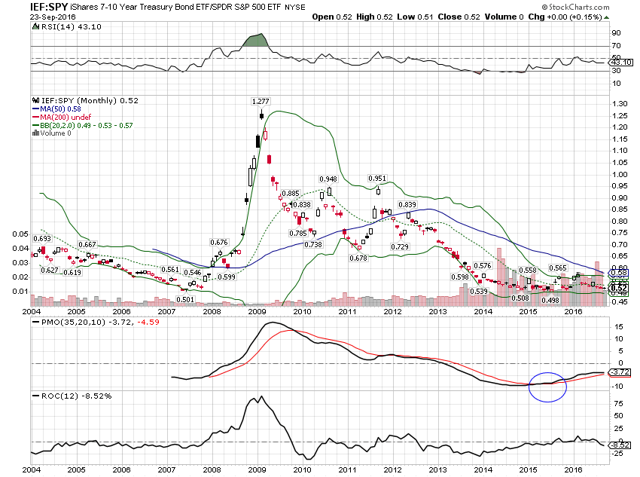Click the volume bars icon beside Volume 0
The height and width of the screenshot is (477, 640).
(x=36, y=133)
